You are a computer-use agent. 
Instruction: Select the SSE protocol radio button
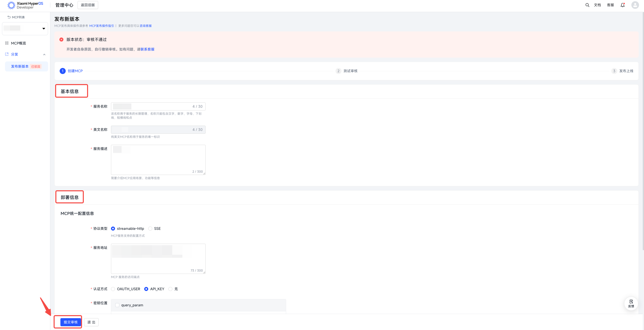click(150, 229)
